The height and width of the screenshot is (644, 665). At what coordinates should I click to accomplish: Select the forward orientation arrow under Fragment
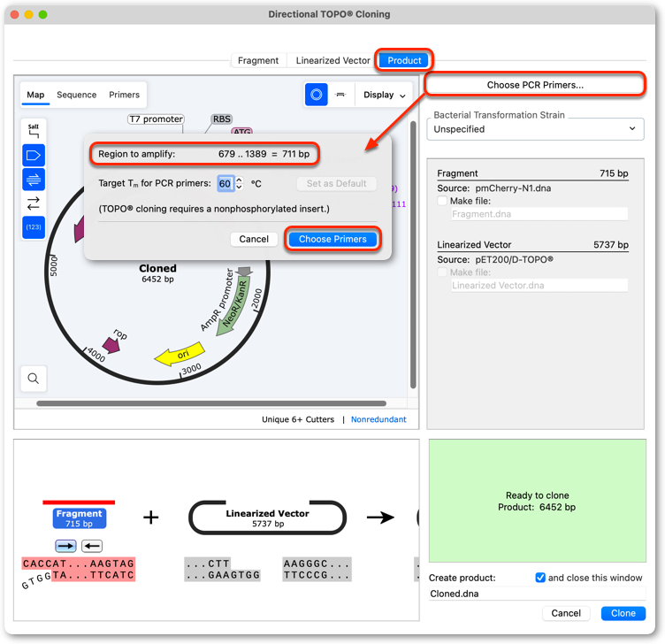(x=65, y=546)
